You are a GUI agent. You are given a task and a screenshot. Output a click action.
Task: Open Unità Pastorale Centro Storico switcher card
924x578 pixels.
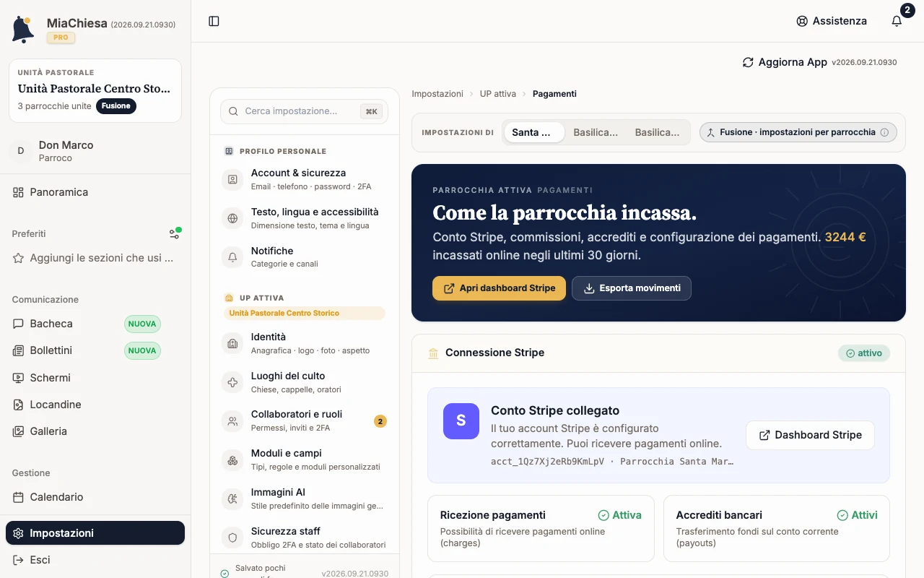95,91
